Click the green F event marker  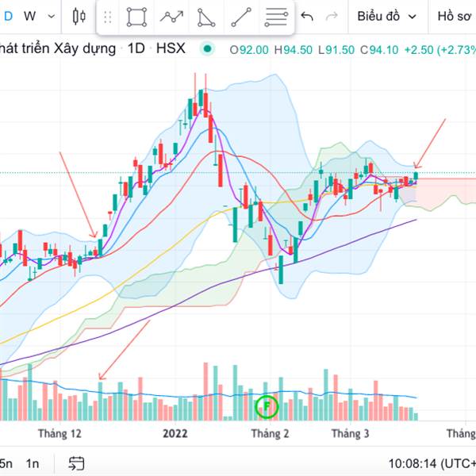pyautogui.click(x=267, y=406)
